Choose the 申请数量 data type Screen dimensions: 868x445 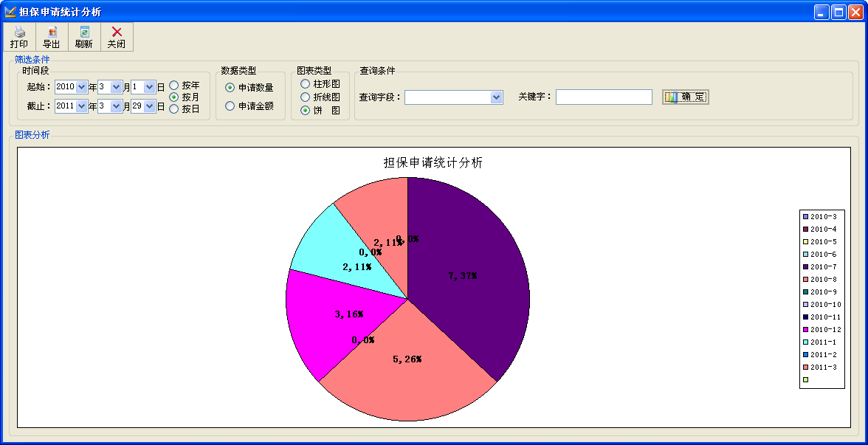230,87
